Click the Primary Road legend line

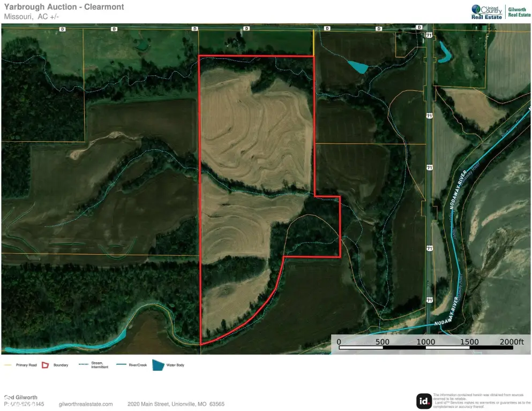tap(8, 365)
